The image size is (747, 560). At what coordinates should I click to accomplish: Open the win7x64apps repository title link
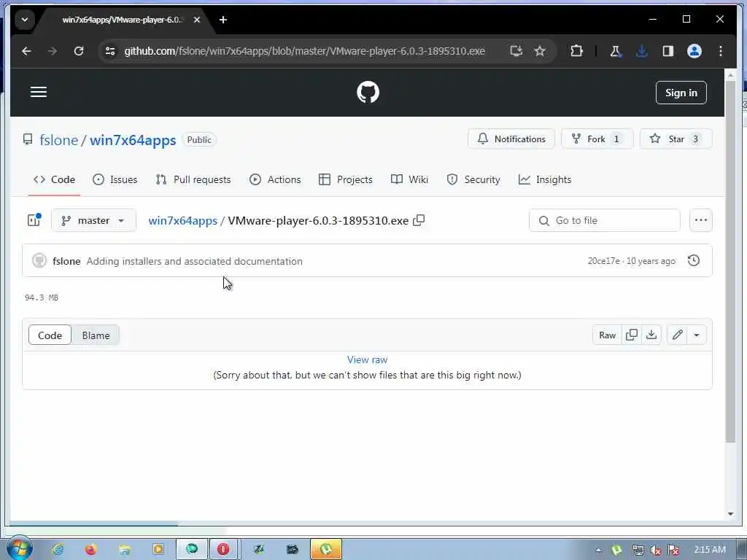[133, 140]
